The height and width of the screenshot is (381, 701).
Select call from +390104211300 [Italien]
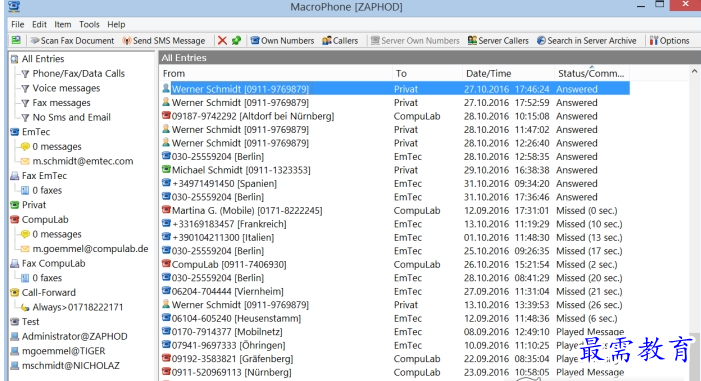click(x=395, y=237)
